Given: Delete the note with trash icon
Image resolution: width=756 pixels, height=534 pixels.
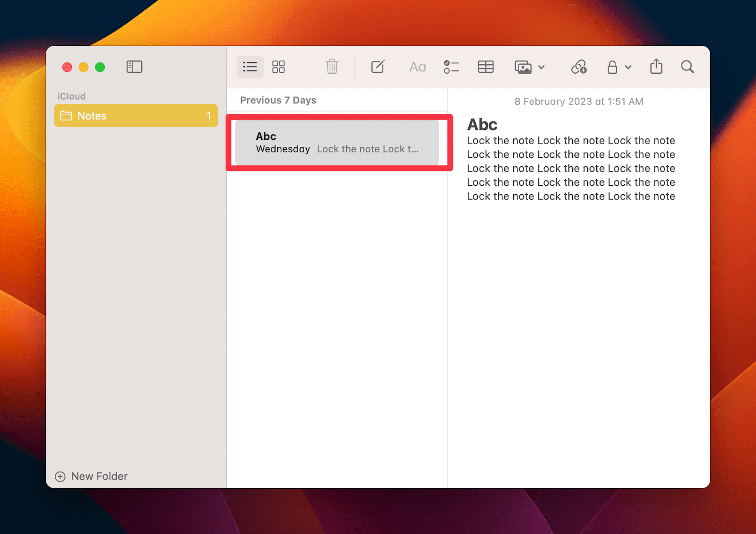Looking at the screenshot, I should [332, 67].
